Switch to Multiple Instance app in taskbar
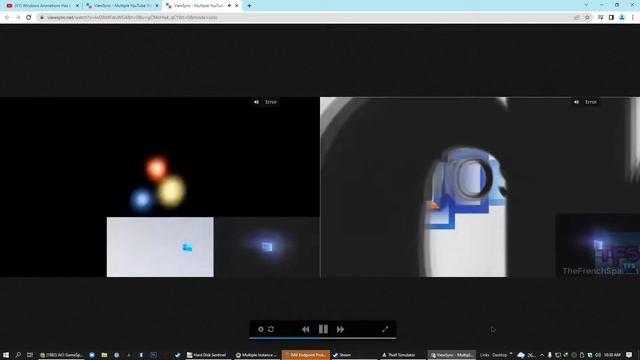The height and width of the screenshot is (360, 640). [256, 355]
